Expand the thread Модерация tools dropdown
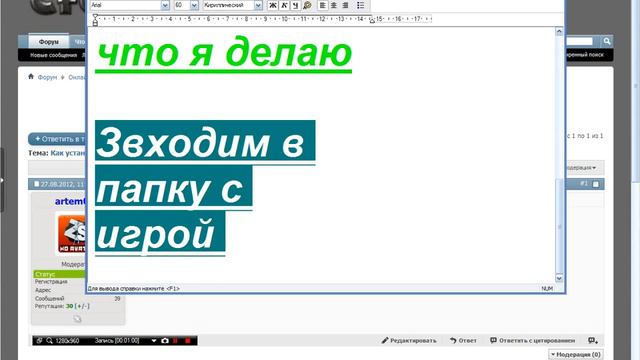 582,168
